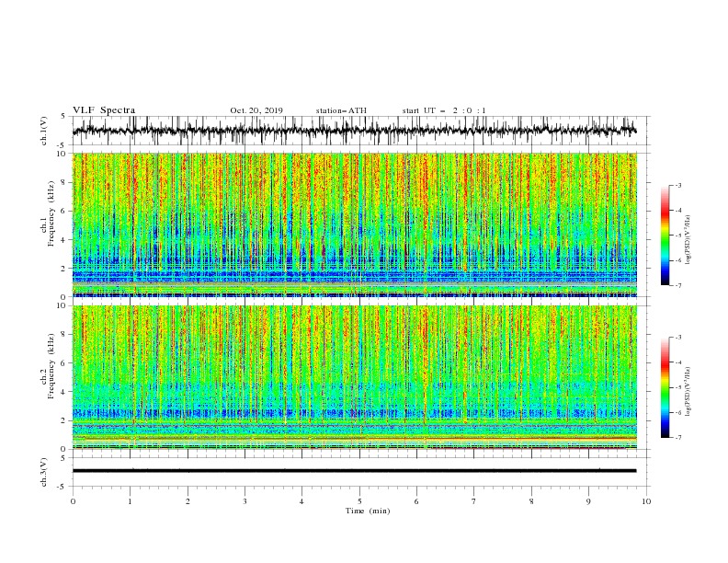The height and width of the screenshot is (563, 728).
Task: Click time axis tick label "6"
Action: click(x=417, y=501)
